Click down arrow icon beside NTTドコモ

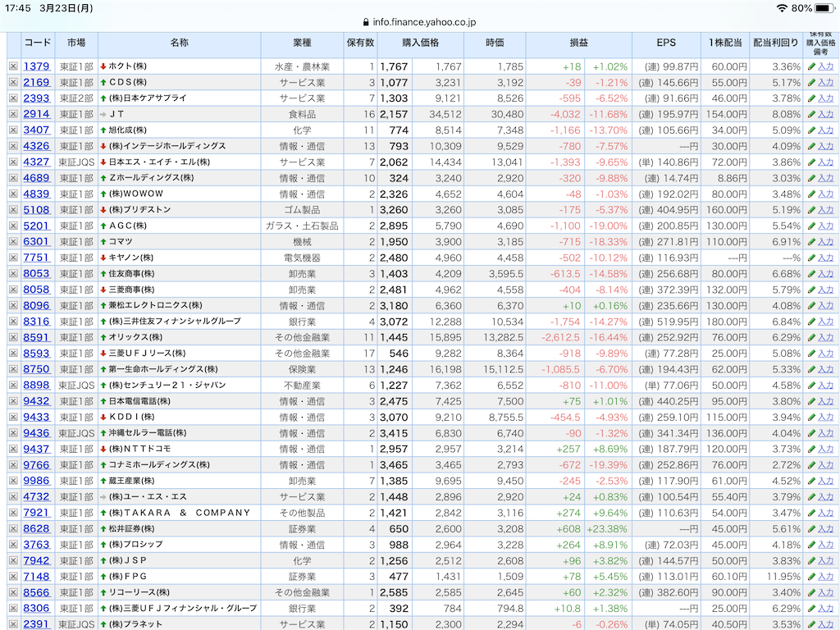[x=103, y=449]
